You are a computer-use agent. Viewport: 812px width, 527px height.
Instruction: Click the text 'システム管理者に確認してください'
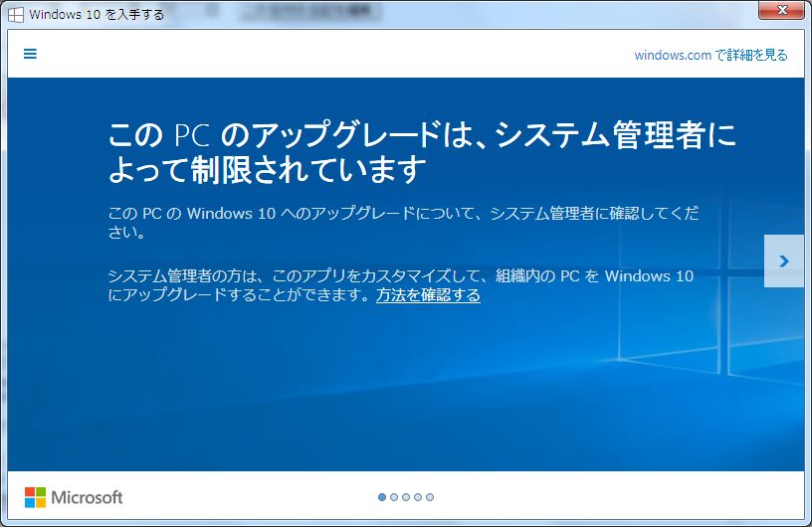click(x=403, y=222)
